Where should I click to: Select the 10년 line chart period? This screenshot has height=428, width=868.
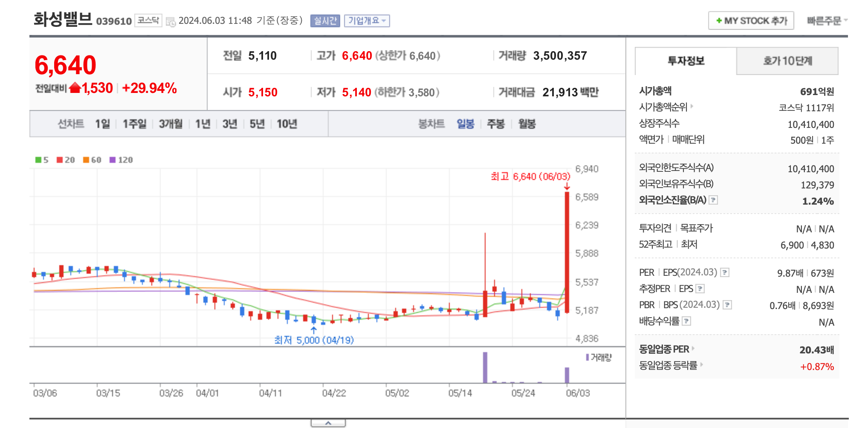pos(286,124)
